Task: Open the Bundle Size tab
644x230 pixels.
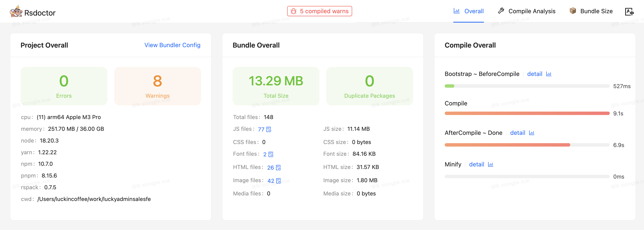Action: [591, 11]
